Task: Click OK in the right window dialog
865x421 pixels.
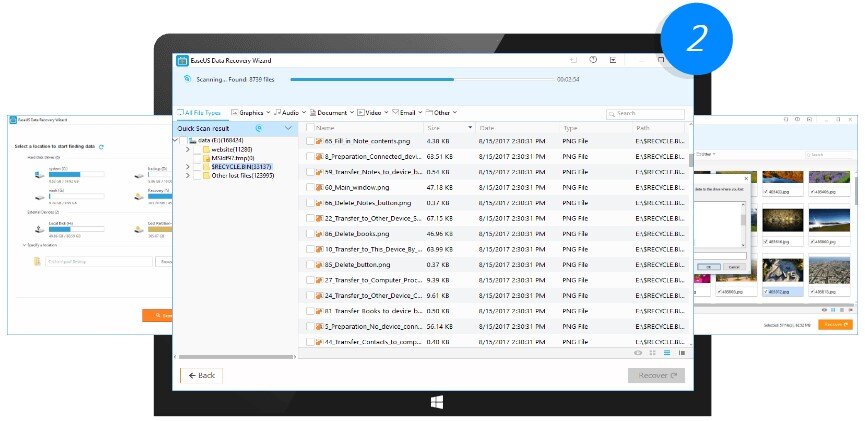Action: [x=708, y=267]
